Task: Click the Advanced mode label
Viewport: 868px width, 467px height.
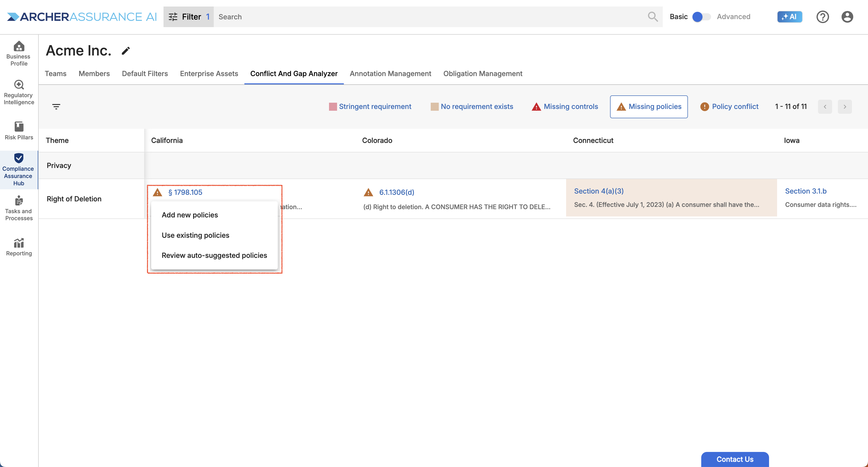Action: coord(734,17)
